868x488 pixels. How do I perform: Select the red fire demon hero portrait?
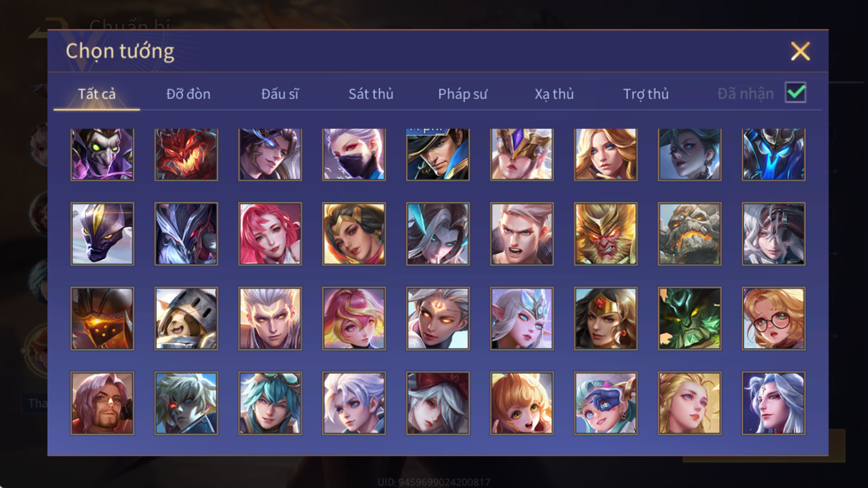186,154
